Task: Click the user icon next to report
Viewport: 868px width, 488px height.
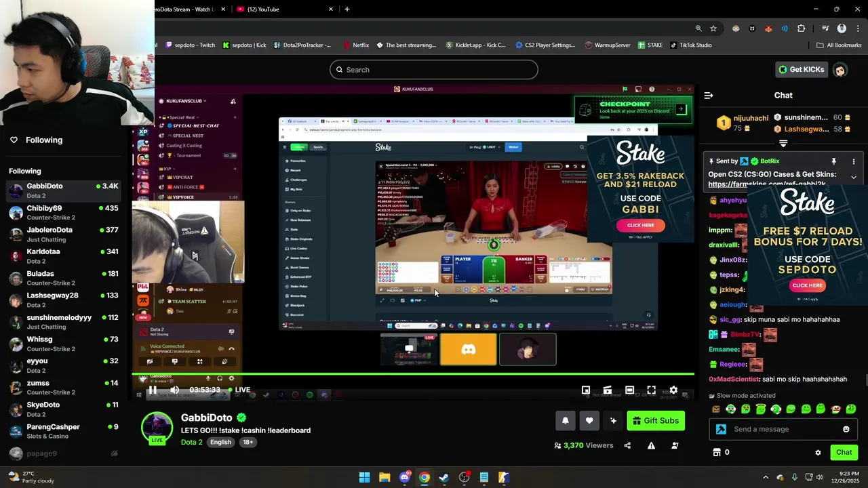Action: click(675, 445)
